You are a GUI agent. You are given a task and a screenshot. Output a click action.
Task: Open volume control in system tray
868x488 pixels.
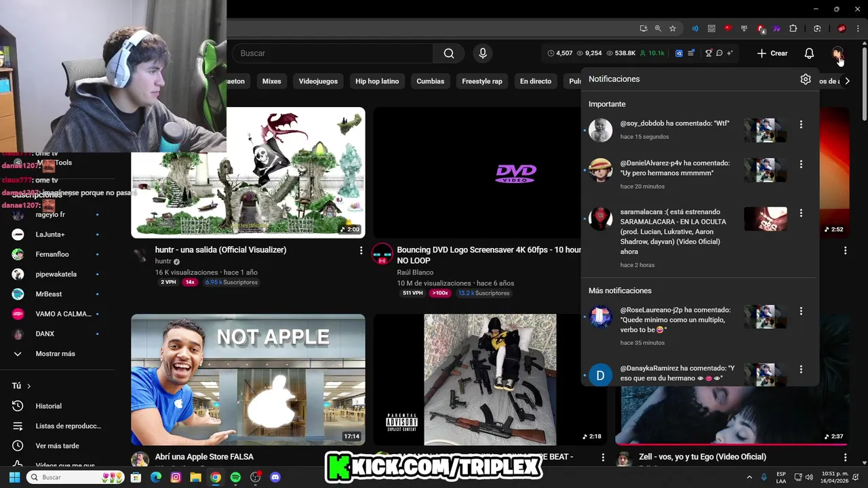(x=811, y=477)
